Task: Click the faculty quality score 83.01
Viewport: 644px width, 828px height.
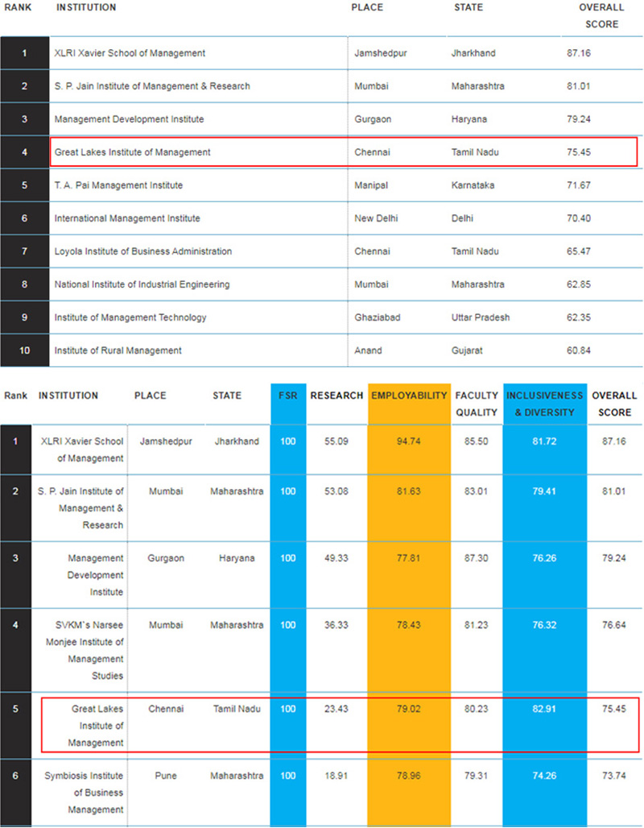Action: point(476,491)
